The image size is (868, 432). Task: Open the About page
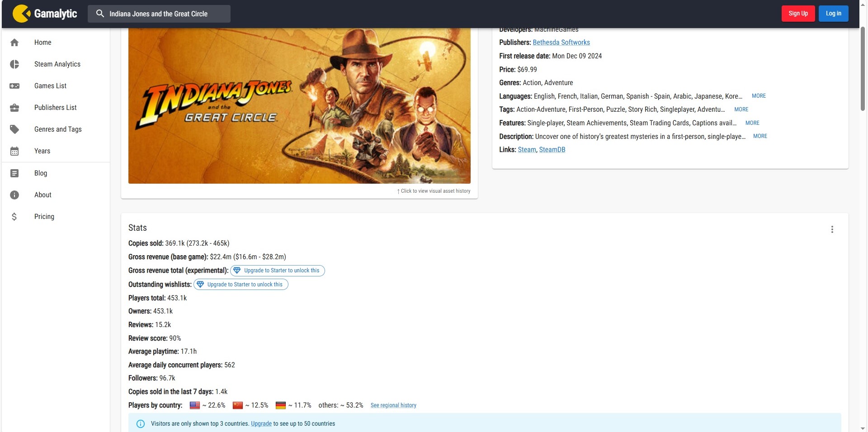[x=56, y=195]
